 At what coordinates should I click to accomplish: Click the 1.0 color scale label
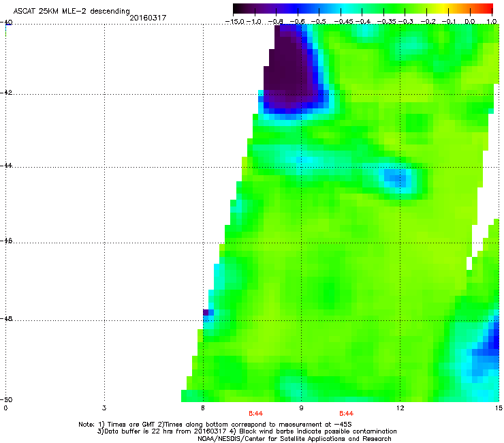(492, 22)
